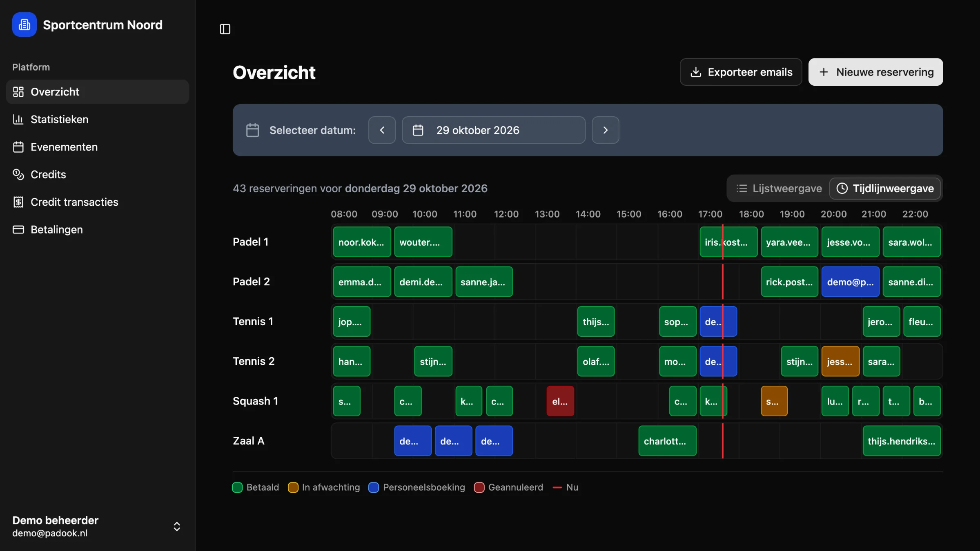The height and width of the screenshot is (551, 980).
Task: Open the blue demo@p staff booking
Action: [x=850, y=282]
